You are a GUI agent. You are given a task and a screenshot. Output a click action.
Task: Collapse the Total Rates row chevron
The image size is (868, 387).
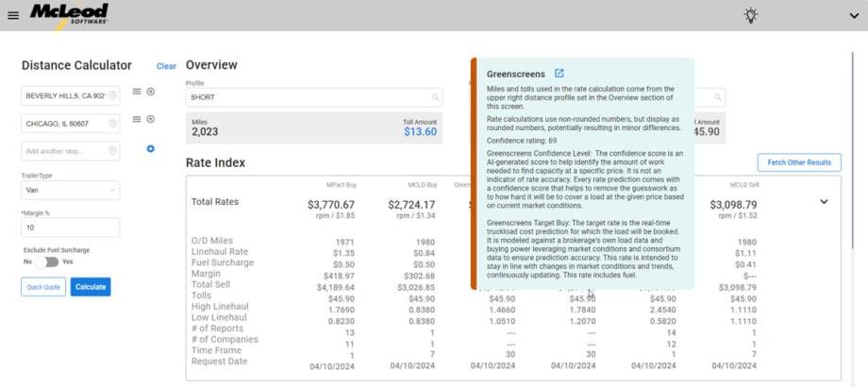click(824, 202)
